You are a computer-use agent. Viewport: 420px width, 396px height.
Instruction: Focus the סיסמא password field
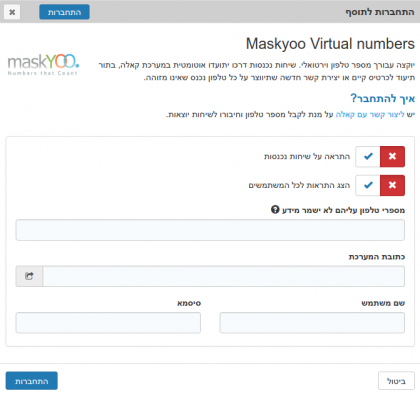(x=108, y=323)
